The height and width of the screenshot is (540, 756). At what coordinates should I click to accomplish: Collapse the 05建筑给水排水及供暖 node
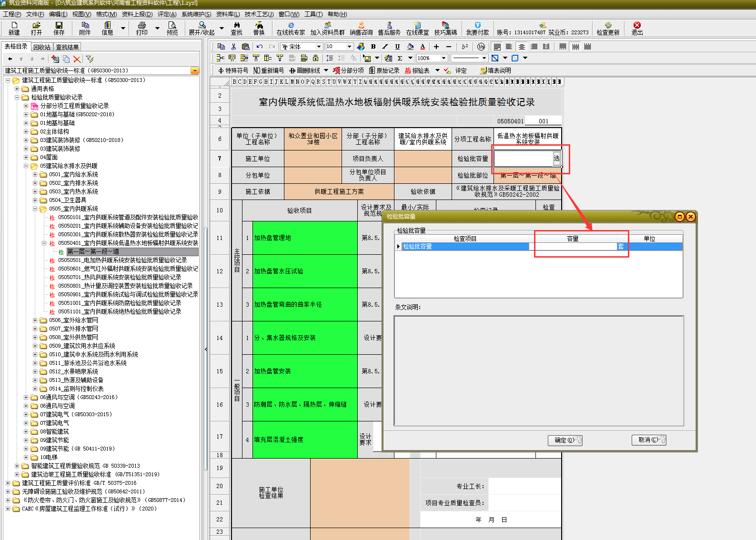point(26,166)
